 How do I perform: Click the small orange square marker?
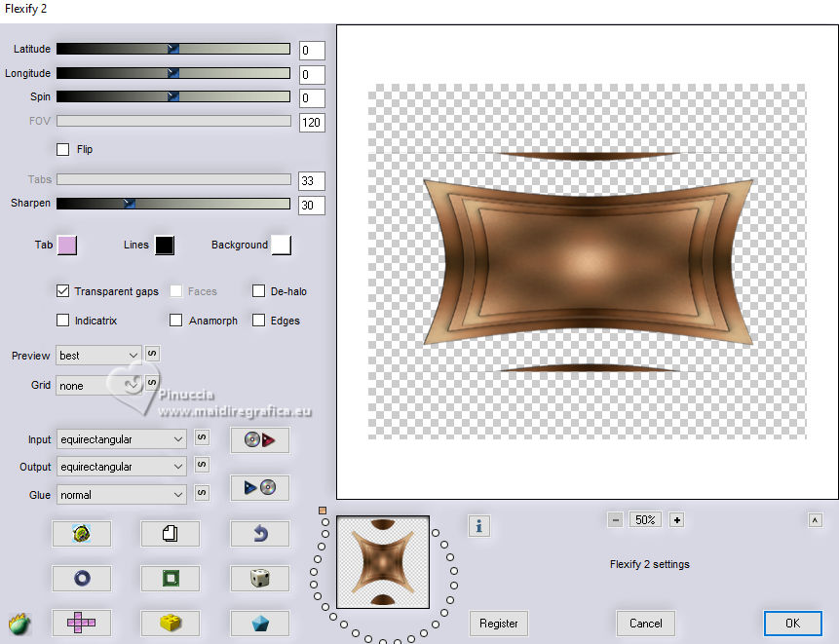(x=323, y=511)
